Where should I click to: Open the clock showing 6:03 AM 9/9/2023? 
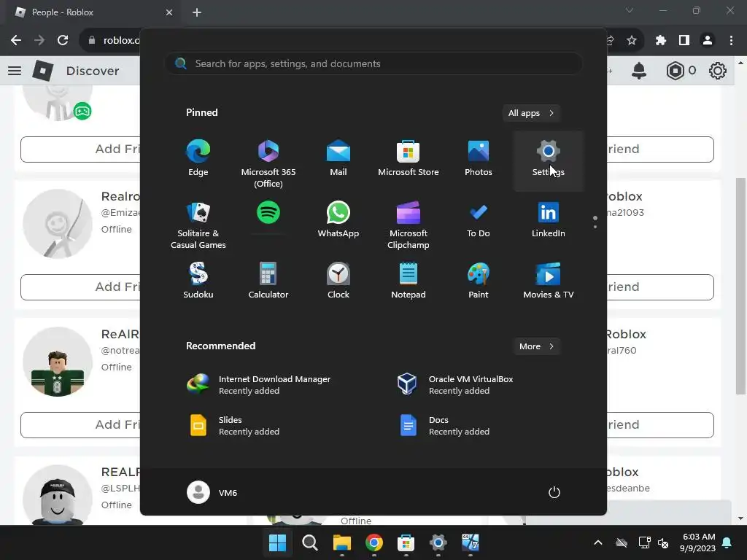tap(698, 542)
